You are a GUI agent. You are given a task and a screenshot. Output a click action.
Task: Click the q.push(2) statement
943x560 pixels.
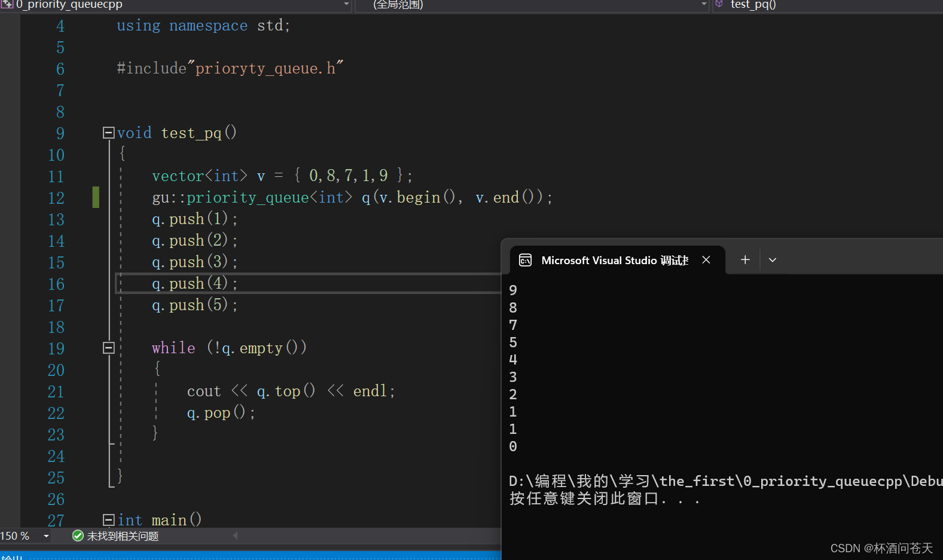coord(194,240)
